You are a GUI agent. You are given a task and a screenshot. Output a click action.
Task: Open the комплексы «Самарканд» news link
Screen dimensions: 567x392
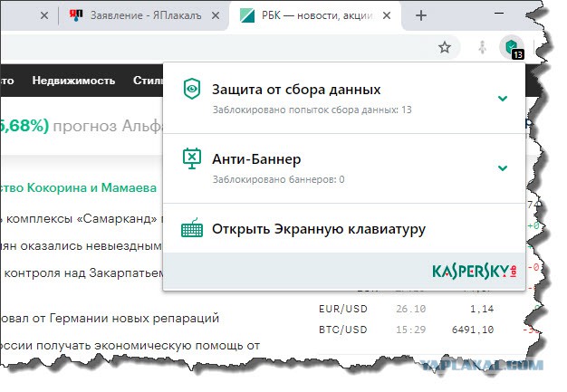pyautogui.click(x=82, y=218)
